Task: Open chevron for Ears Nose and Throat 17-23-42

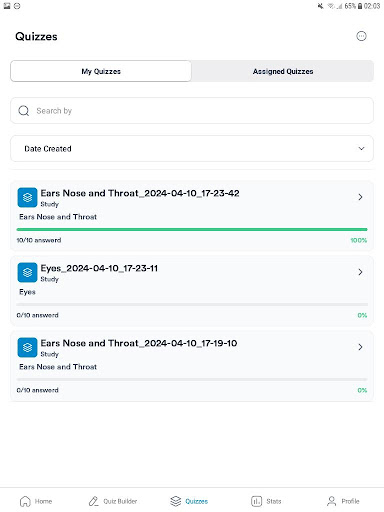Action: (360, 197)
